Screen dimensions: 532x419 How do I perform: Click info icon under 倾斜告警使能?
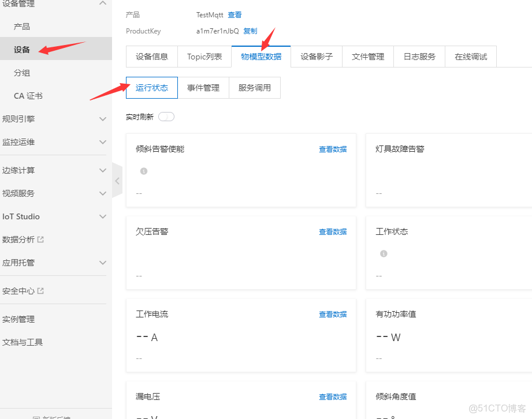coord(144,171)
